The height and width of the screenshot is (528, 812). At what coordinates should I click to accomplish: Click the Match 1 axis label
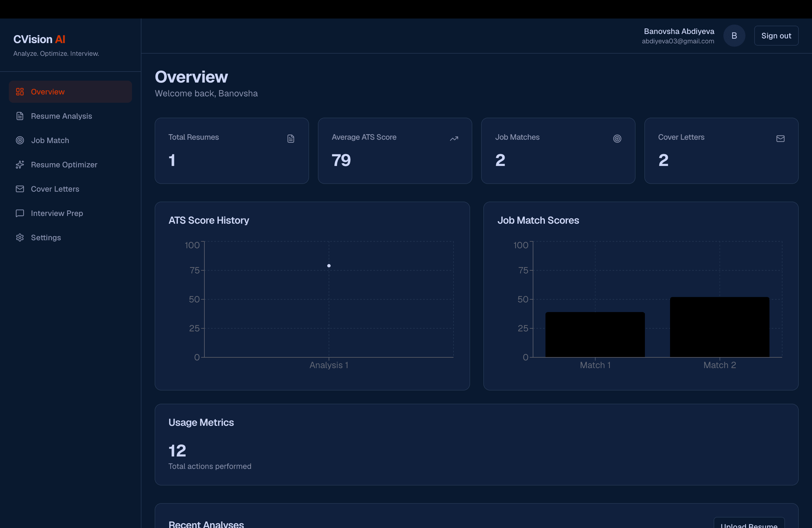pos(595,365)
